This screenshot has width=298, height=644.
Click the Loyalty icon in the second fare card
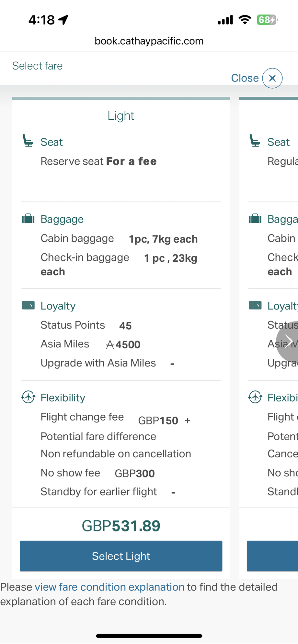[x=255, y=305]
